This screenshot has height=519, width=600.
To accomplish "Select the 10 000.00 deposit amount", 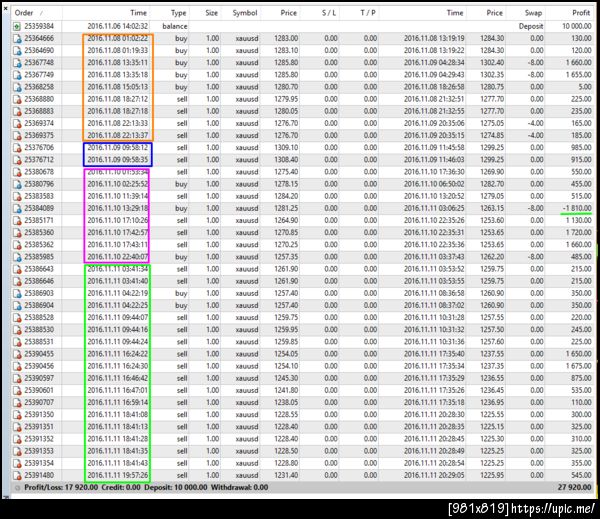I will pyautogui.click(x=577, y=26).
